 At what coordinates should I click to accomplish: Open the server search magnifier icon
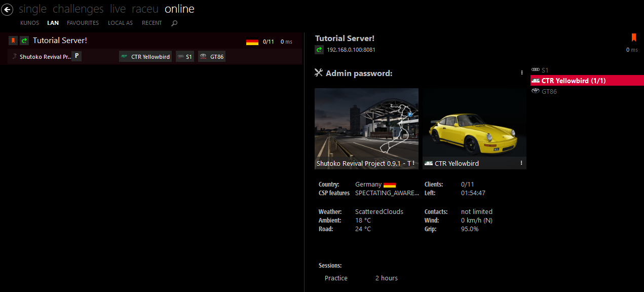(174, 23)
